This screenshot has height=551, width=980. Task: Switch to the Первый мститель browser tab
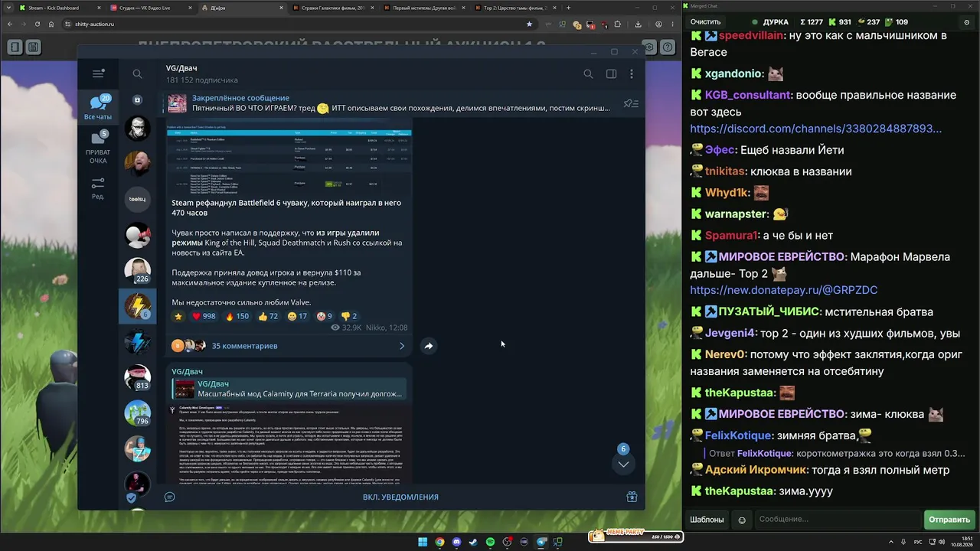(x=425, y=8)
